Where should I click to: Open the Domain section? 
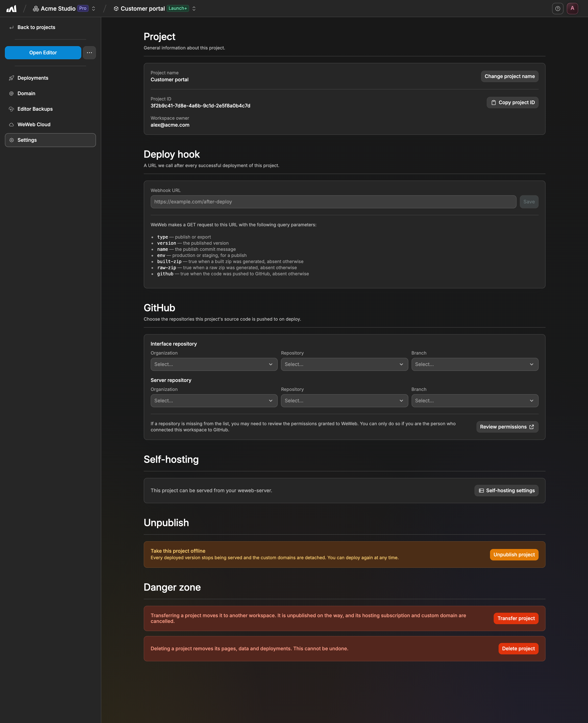50,94
